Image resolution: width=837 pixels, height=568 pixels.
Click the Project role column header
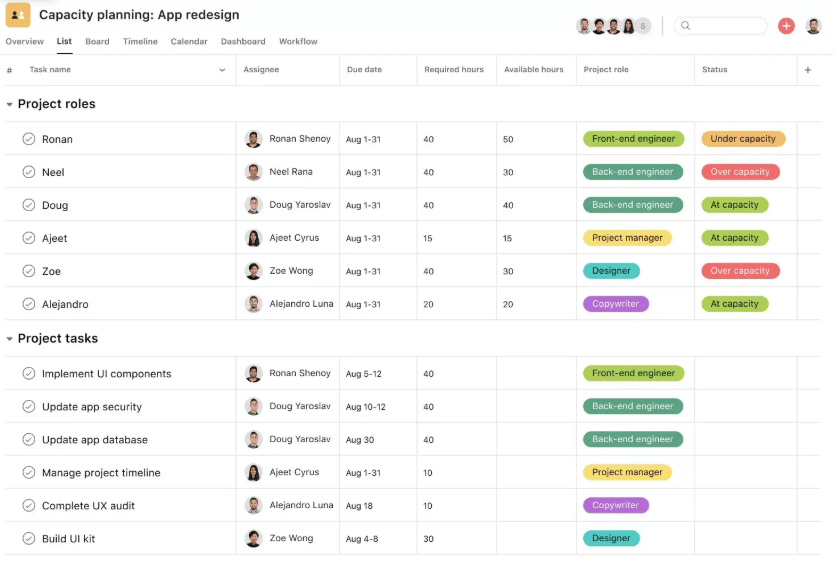click(606, 70)
